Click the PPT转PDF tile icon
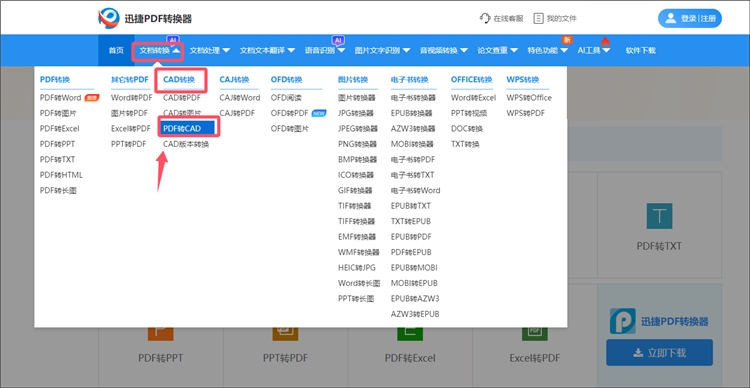Screen dimensions: 750x388 [x=285, y=333]
